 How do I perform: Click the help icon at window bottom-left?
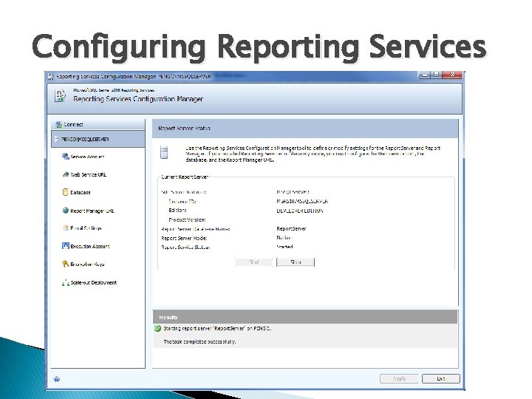57,379
